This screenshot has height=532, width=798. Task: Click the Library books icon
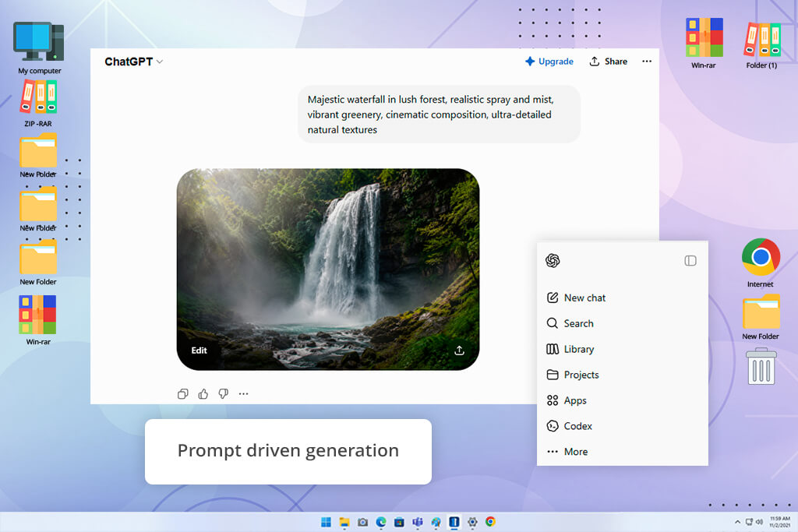553,349
